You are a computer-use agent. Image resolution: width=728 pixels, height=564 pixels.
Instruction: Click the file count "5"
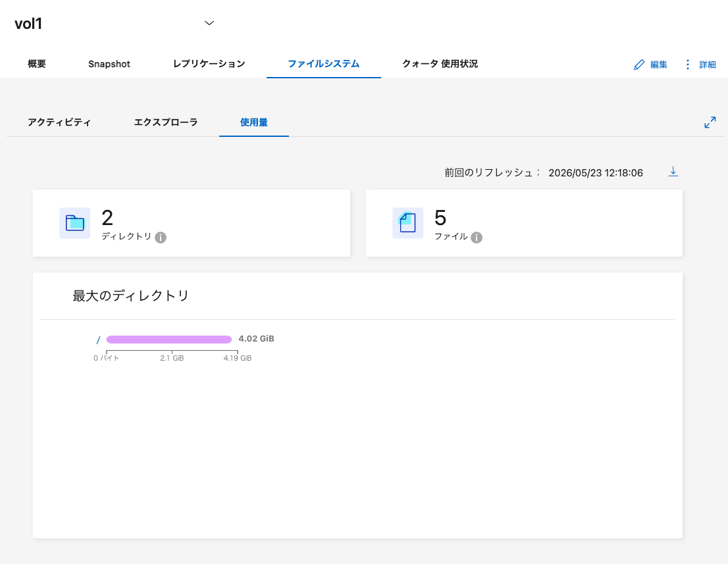440,218
